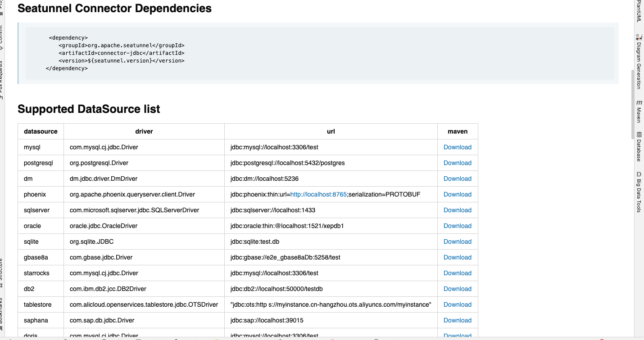
Task: Open the Structure side tab
Action: point(1,270)
